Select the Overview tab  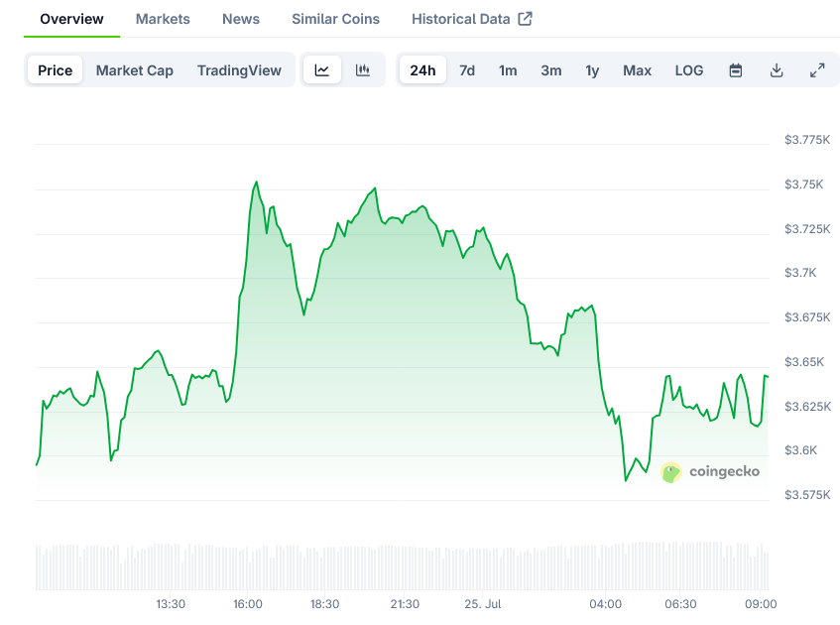71,19
